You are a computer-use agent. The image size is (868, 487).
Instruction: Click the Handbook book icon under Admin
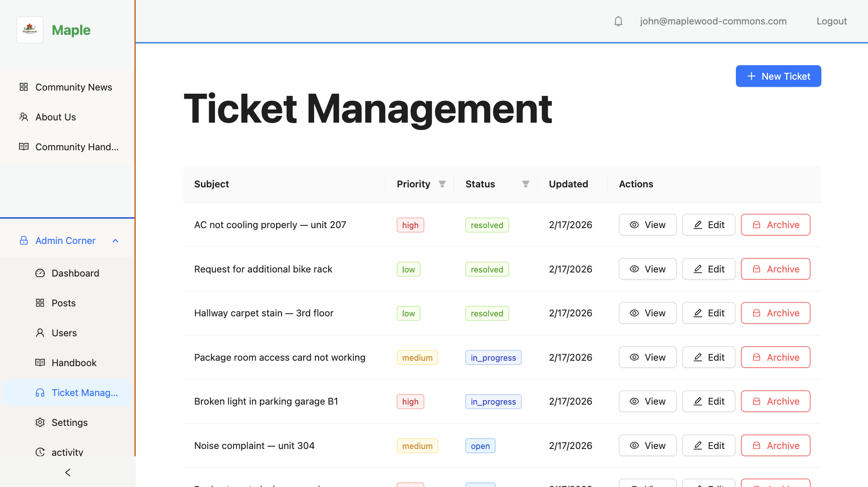40,363
